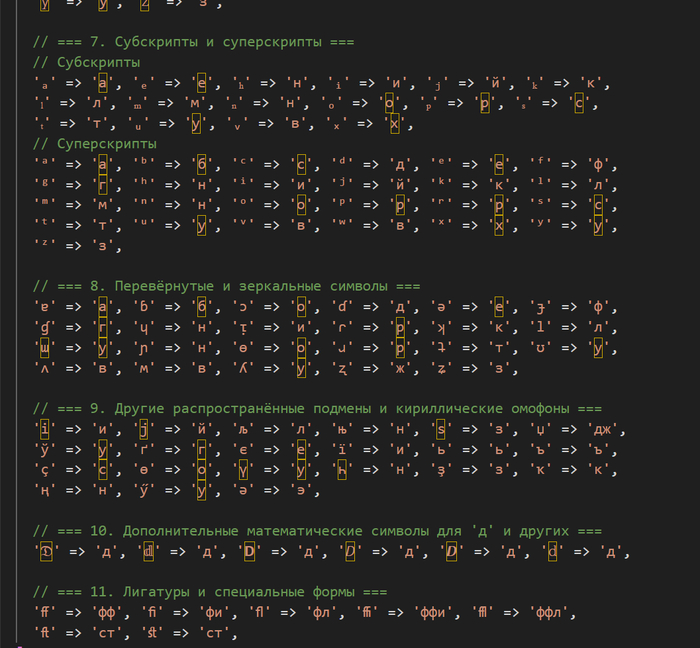Click the section 8 Перевёрнутые и зеркальные comment
Image resolution: width=700 pixels, height=648 pixels.
coord(220,285)
